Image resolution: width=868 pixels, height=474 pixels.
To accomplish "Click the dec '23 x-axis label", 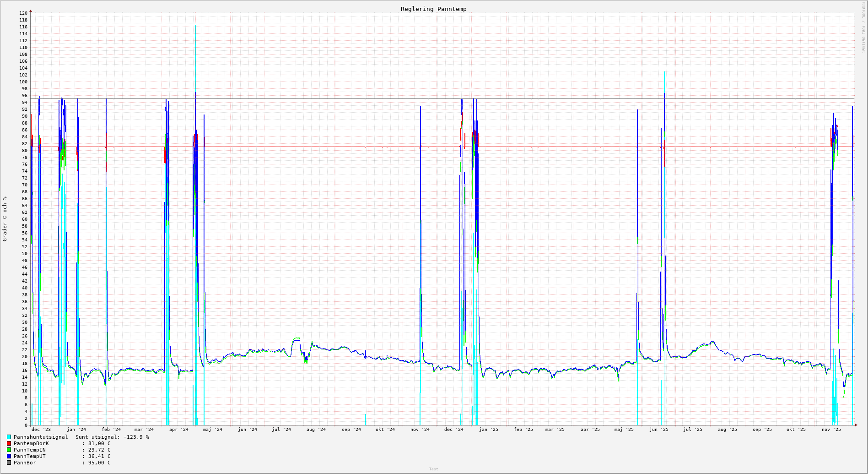I will (41, 430).
